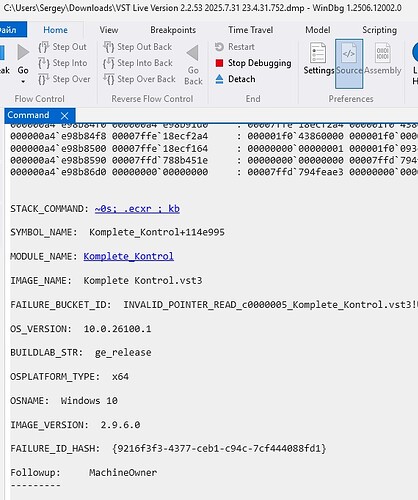Open the Breakpoints ribbon tab
The height and width of the screenshot is (500, 418).
click(173, 30)
